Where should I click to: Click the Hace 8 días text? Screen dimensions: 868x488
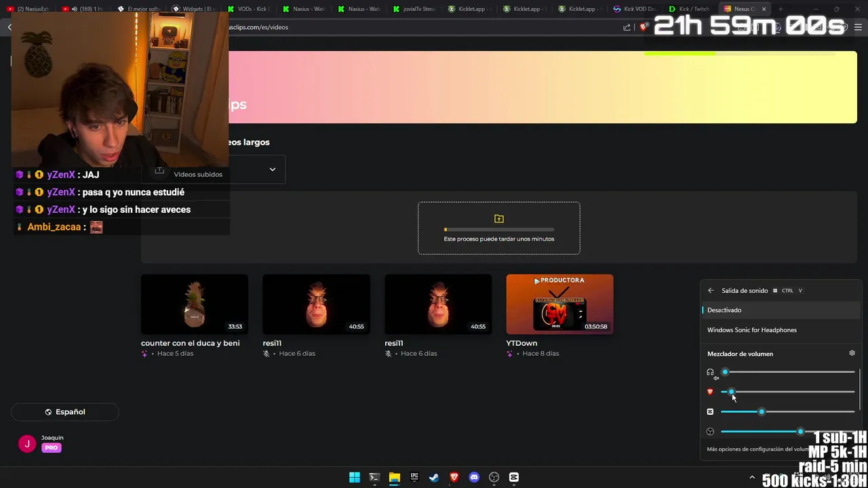pos(540,354)
